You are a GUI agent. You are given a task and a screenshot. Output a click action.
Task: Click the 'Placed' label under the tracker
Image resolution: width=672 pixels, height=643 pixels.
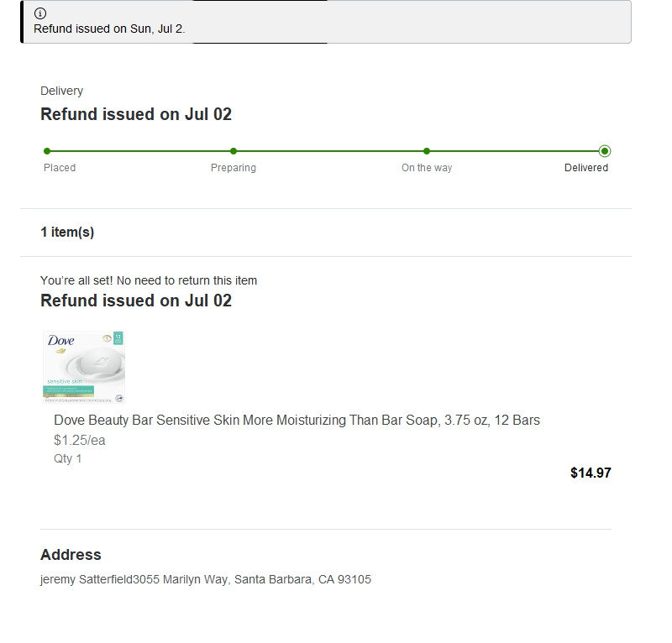click(60, 168)
